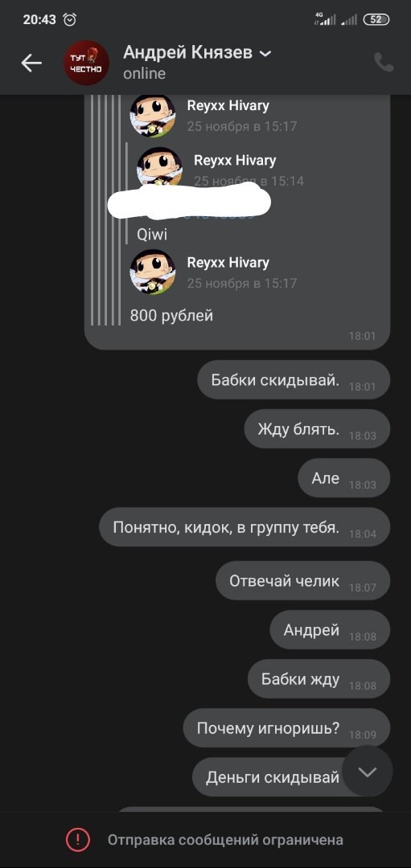Image resolution: width=411 pixels, height=868 pixels.
Task: Tap the Reyxx Hivary name near Qiwi
Action: pyautogui.click(x=235, y=160)
